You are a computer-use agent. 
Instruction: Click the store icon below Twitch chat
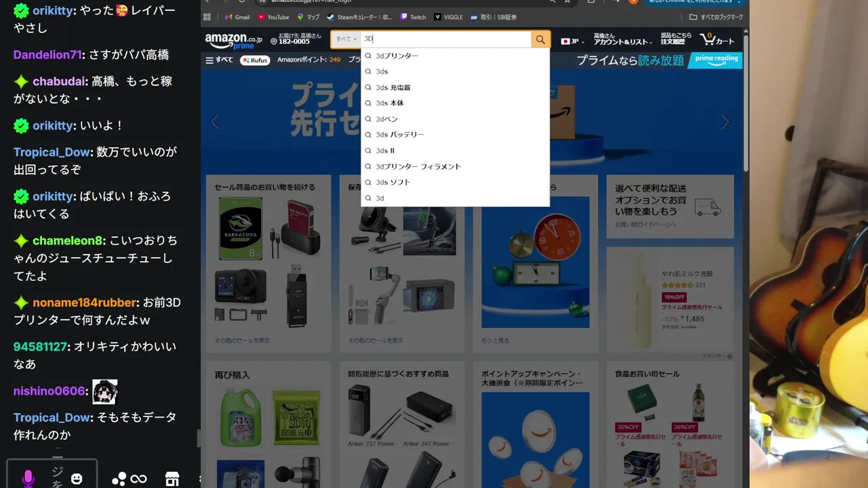[x=172, y=479]
